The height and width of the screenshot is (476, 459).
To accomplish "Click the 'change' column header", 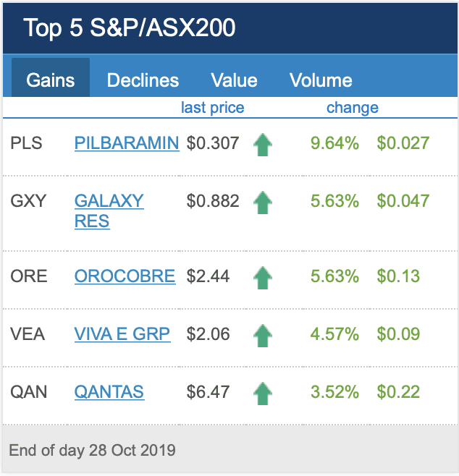I will coord(353,108).
